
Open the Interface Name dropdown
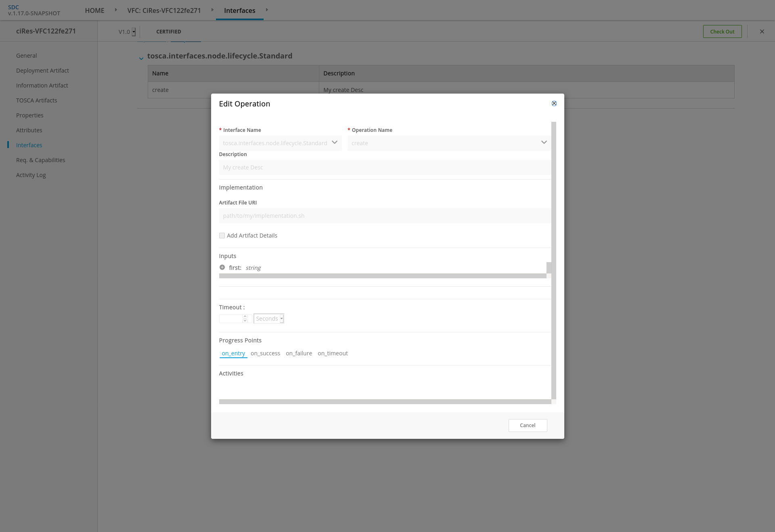[x=280, y=143]
